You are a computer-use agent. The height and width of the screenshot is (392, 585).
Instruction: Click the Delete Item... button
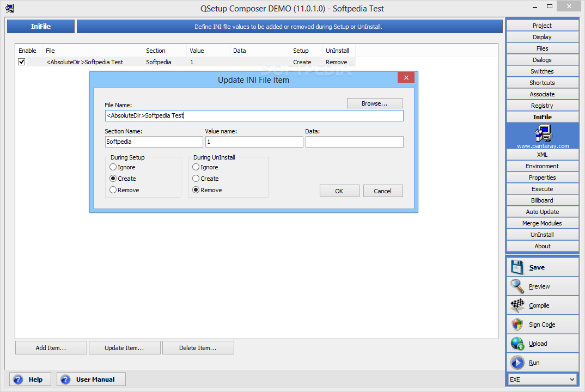pyautogui.click(x=198, y=347)
